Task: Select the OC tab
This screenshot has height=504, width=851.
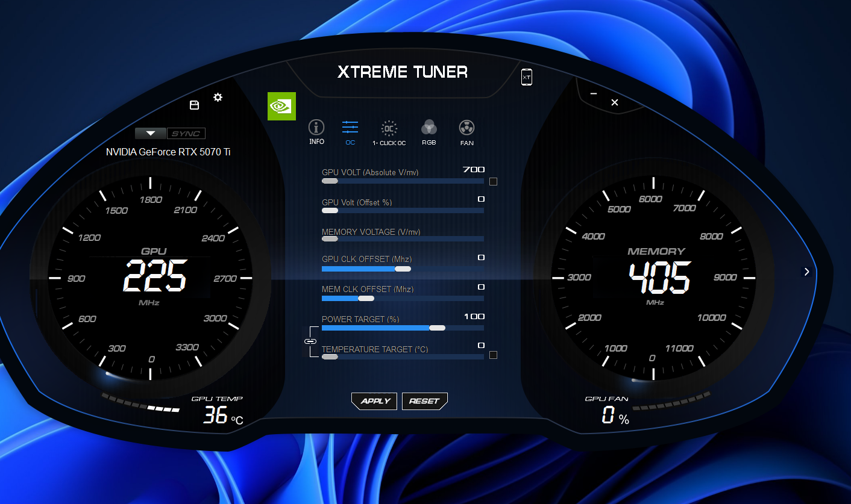Action: pos(350,132)
